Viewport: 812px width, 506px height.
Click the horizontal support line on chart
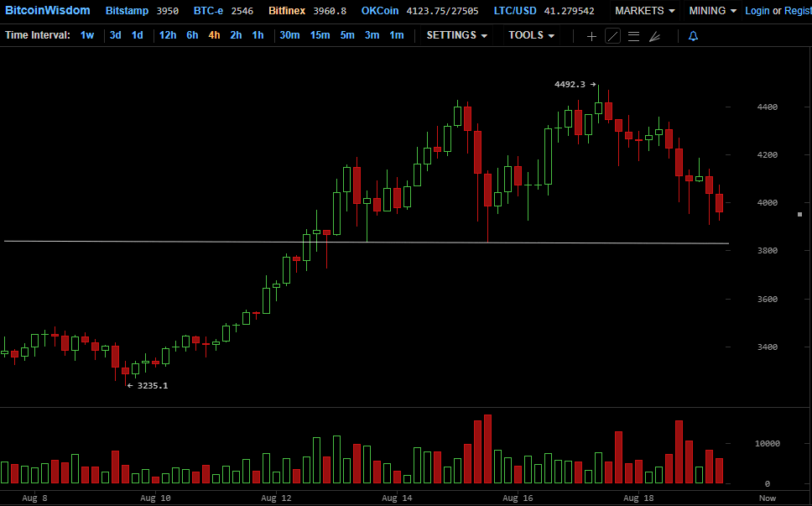[168, 242]
